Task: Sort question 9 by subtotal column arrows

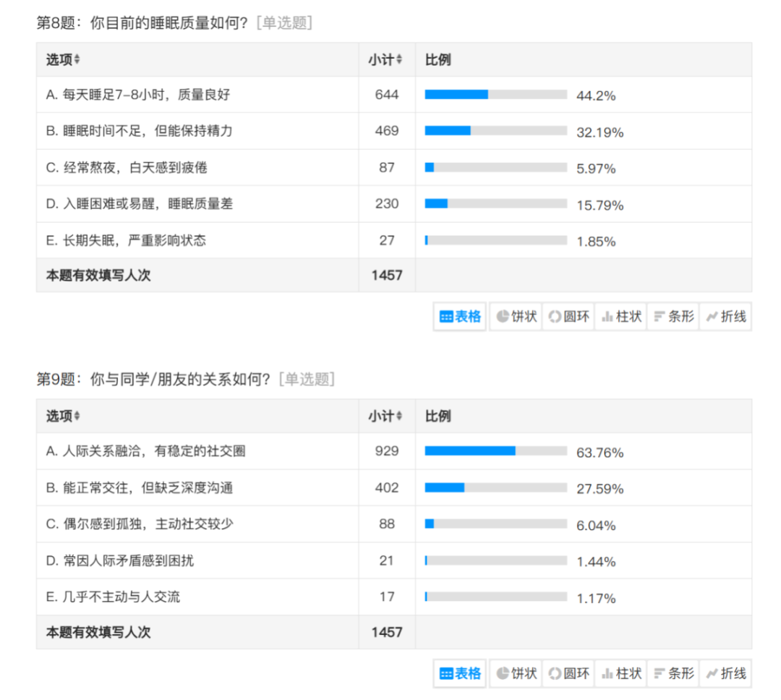Action: click(398, 417)
